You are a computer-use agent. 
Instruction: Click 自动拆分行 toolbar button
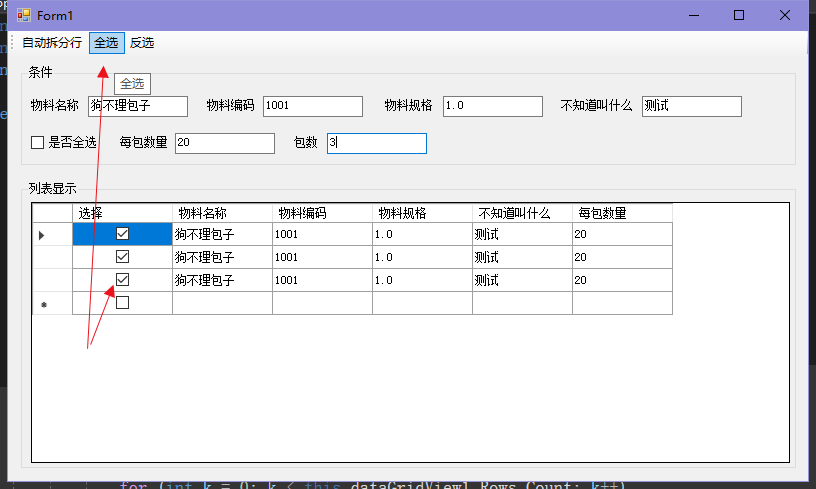click(x=52, y=43)
